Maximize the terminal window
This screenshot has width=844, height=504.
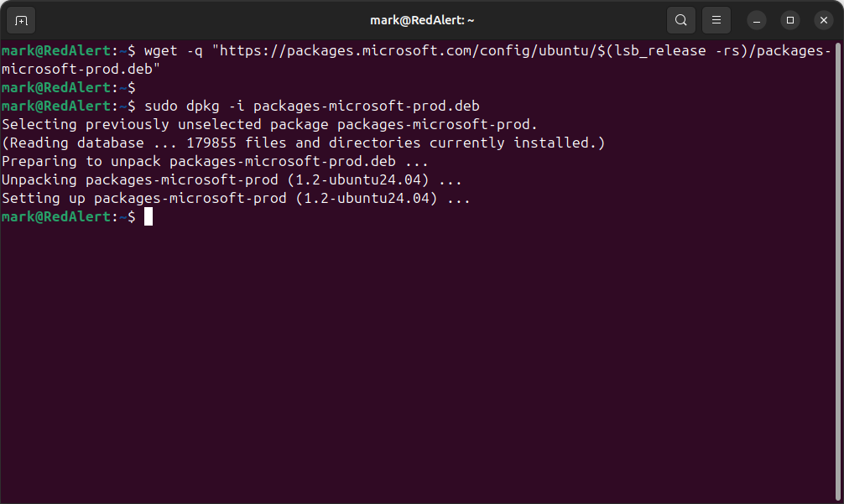(790, 19)
